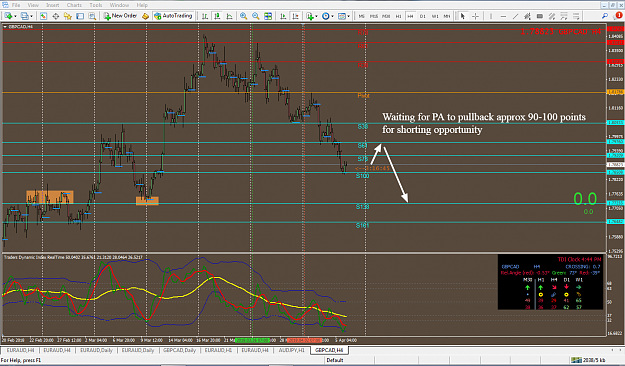
Task: Open the View menu
Action: point(33,5)
